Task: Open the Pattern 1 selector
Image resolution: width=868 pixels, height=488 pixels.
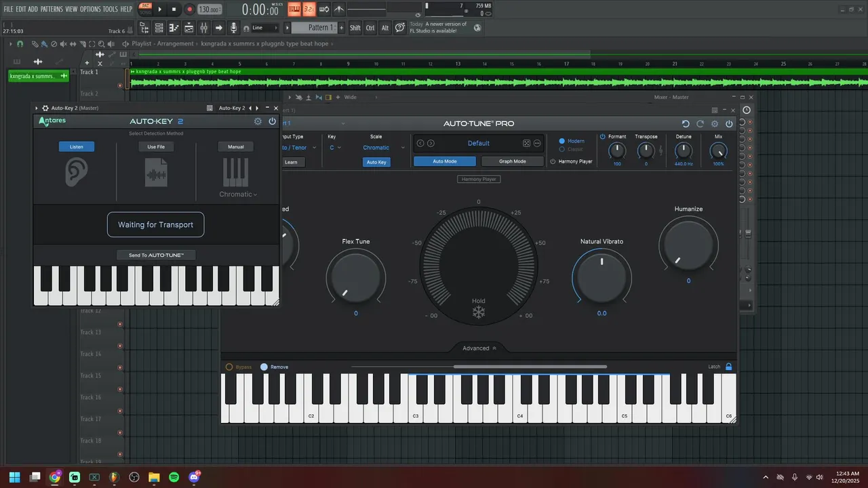Action: tap(314, 28)
